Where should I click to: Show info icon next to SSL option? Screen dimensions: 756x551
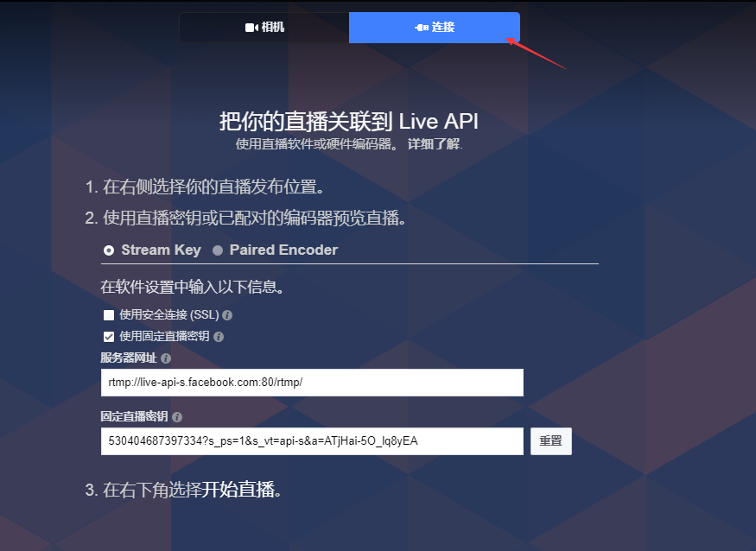coord(227,315)
